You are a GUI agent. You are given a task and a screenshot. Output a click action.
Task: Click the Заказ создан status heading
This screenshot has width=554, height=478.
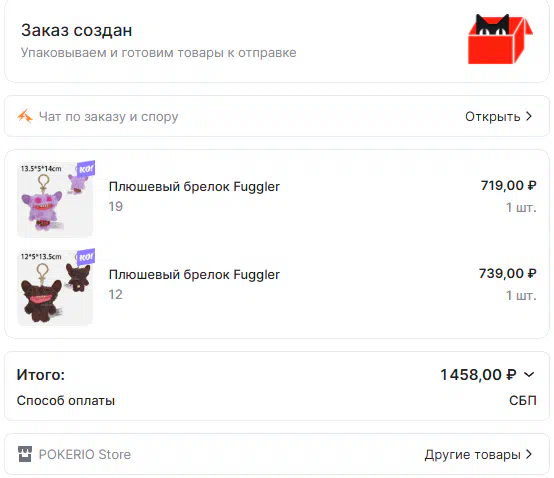77,30
